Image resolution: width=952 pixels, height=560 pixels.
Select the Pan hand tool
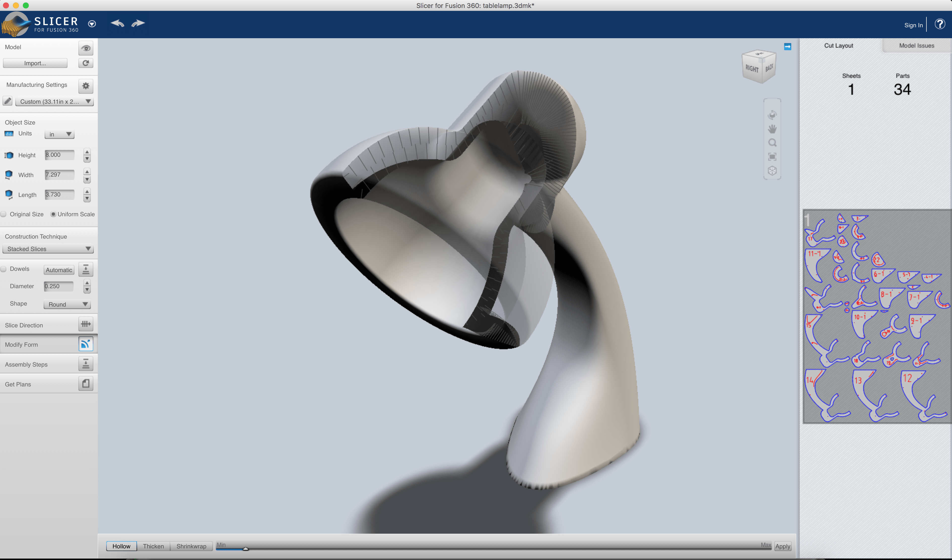click(772, 129)
